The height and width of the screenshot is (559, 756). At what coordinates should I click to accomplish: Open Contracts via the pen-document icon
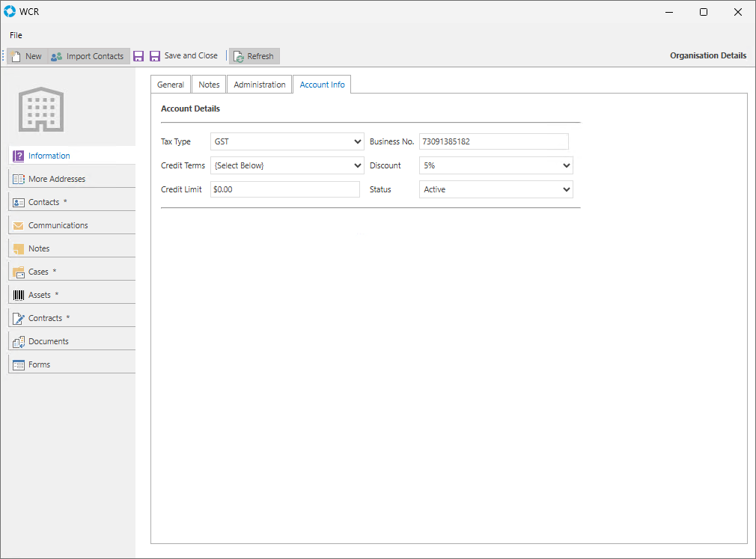click(19, 319)
